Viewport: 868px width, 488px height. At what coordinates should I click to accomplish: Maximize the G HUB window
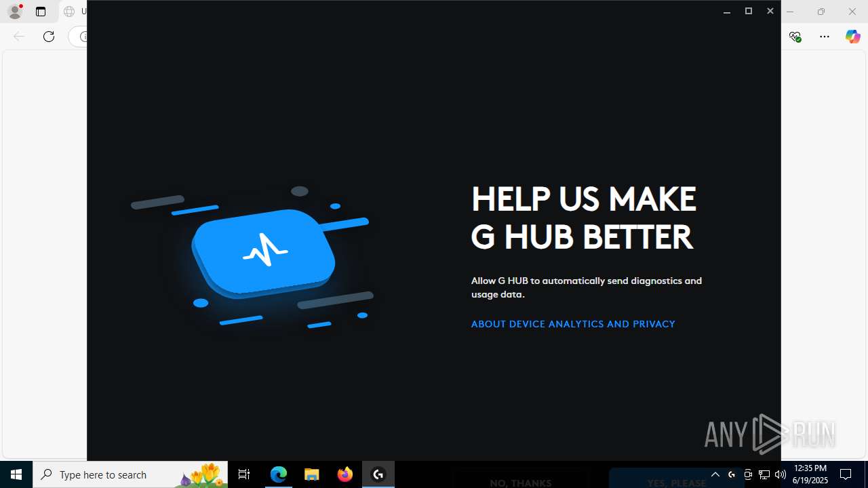click(x=749, y=12)
